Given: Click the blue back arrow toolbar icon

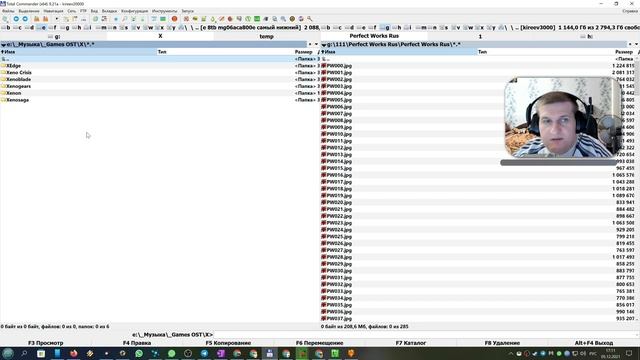Looking at the screenshot, I should click(16, 19).
